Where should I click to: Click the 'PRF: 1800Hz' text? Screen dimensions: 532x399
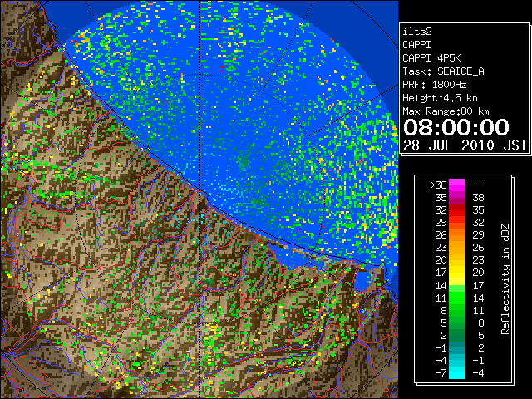point(435,85)
